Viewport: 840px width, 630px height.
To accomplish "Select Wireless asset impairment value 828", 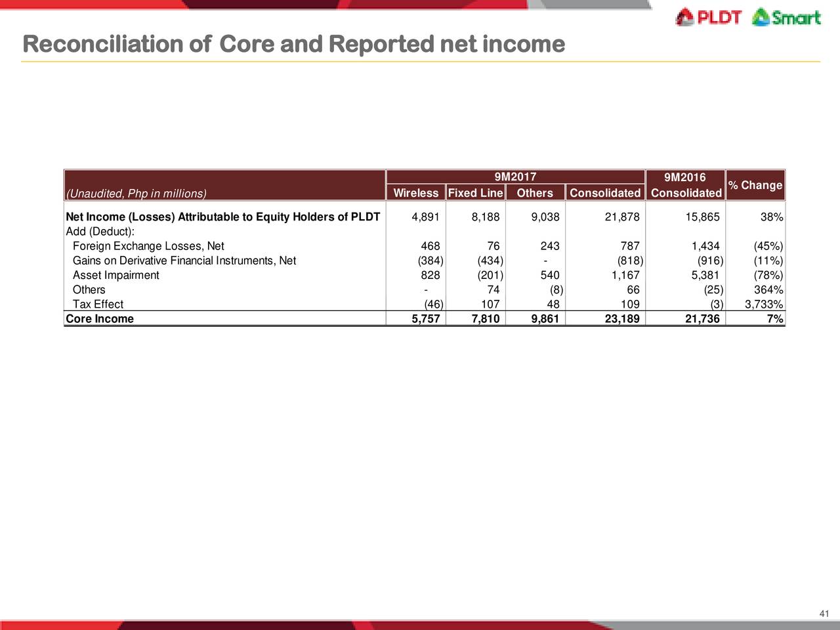I will pos(430,275).
